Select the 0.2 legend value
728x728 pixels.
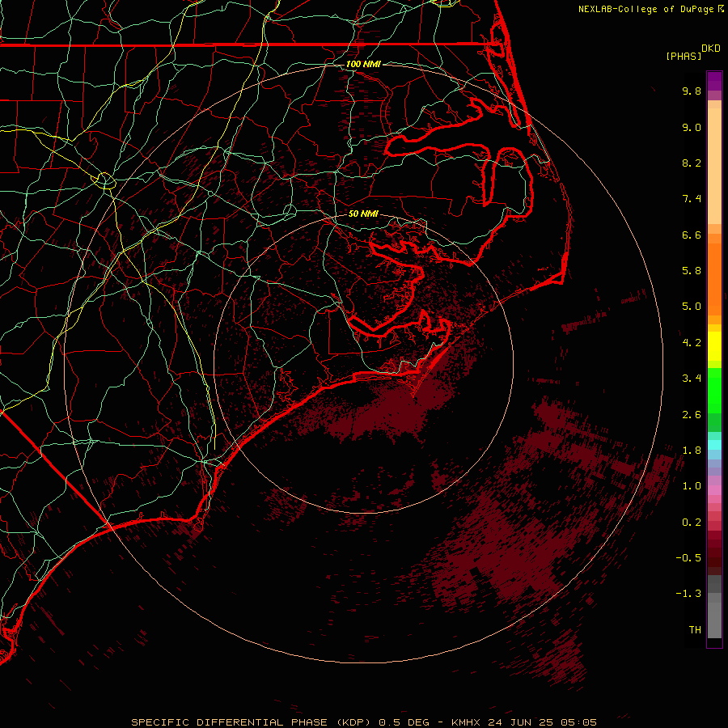(692, 523)
